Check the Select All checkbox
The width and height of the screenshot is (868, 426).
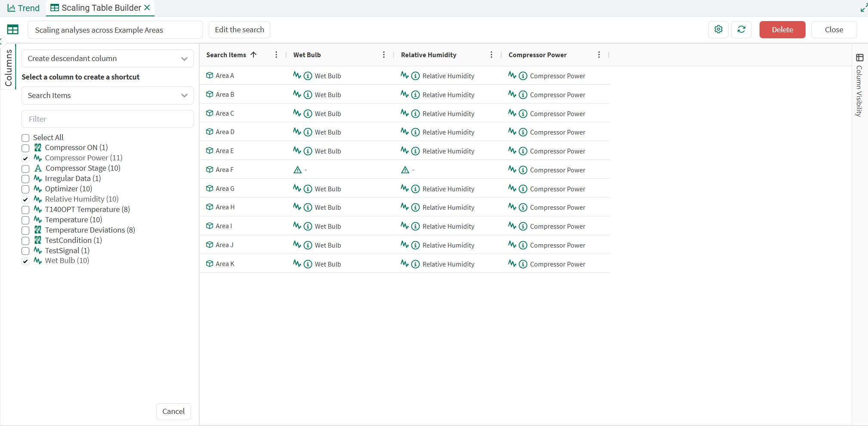pos(25,138)
